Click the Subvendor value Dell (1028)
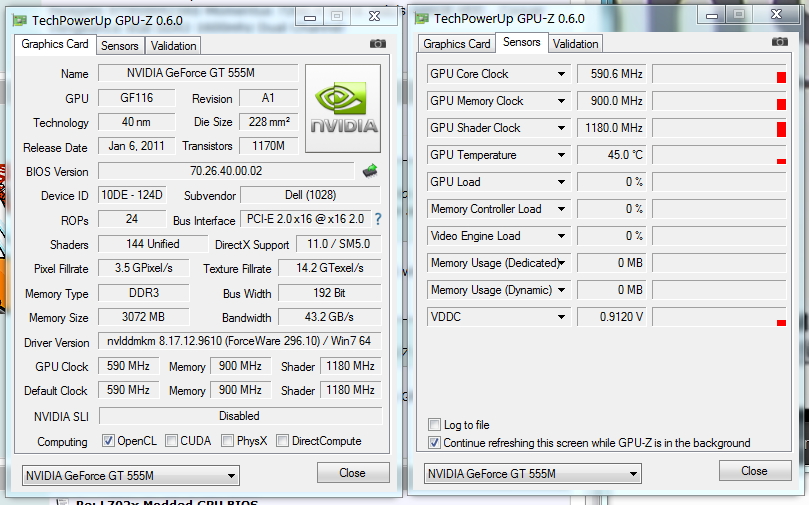Screen dimensions: 809x505 point(311,195)
